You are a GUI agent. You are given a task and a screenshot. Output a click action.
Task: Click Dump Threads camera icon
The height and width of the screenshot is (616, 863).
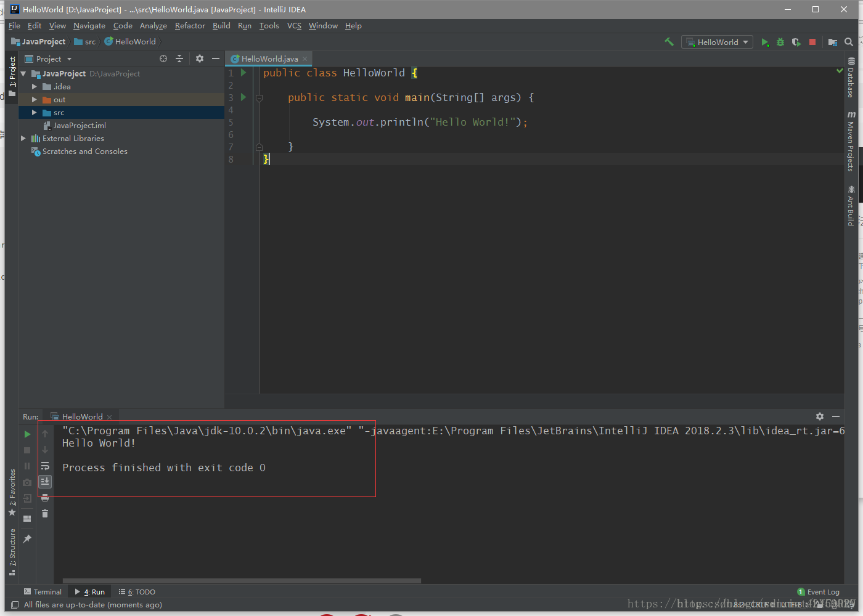tap(27, 482)
